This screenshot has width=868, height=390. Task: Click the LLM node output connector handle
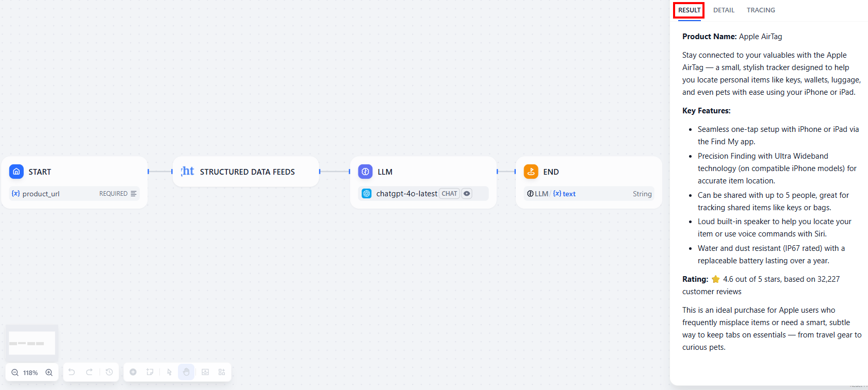498,172
